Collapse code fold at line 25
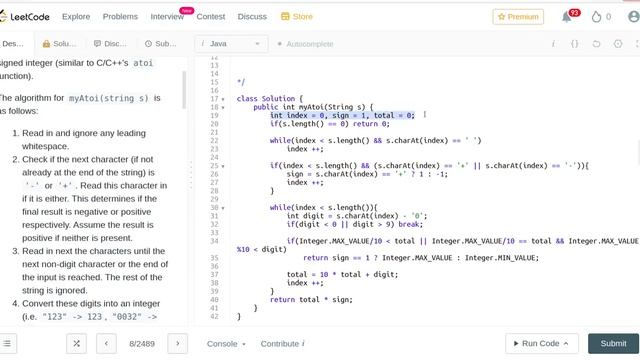640x360 pixels. 223,166
